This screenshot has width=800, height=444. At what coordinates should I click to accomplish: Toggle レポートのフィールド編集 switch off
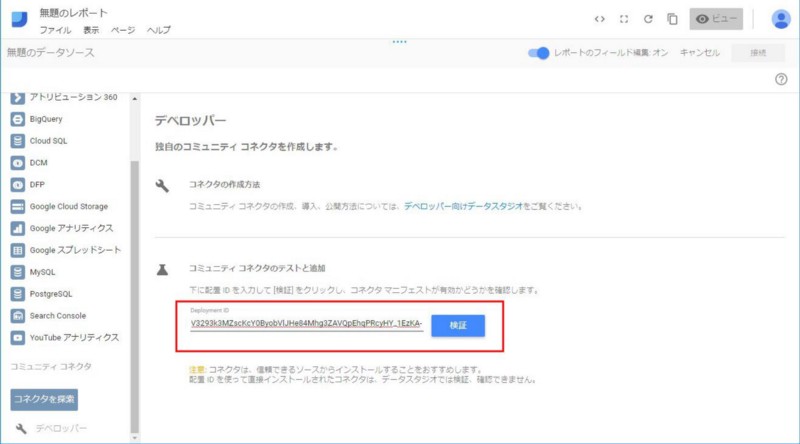[538, 53]
